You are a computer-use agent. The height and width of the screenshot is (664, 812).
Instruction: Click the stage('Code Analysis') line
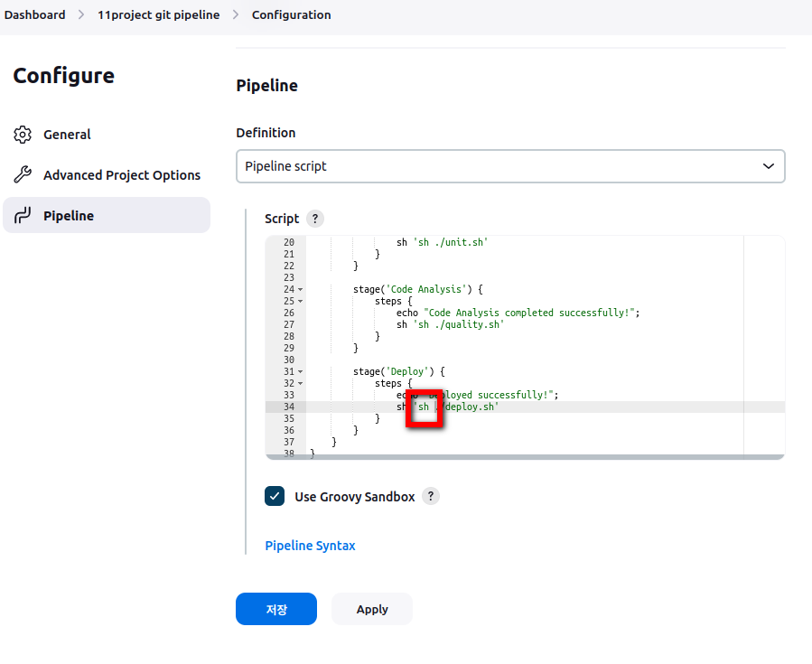[x=418, y=289]
